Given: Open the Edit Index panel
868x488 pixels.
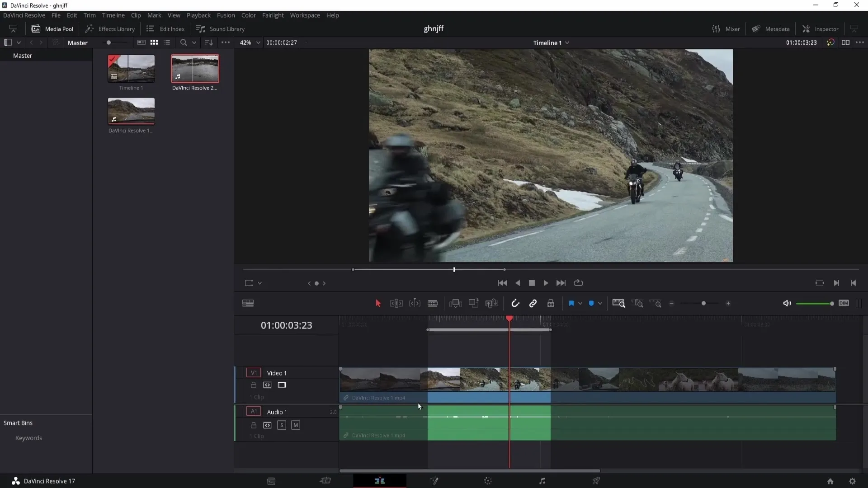Looking at the screenshot, I should tap(165, 29).
